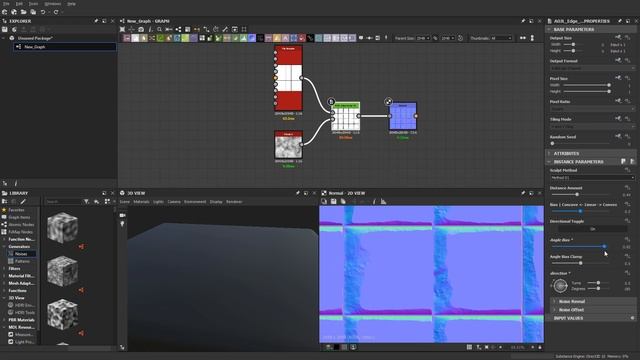Click the Angle Bias slider handle
The width and height of the screenshot is (640, 360).
pos(604,246)
